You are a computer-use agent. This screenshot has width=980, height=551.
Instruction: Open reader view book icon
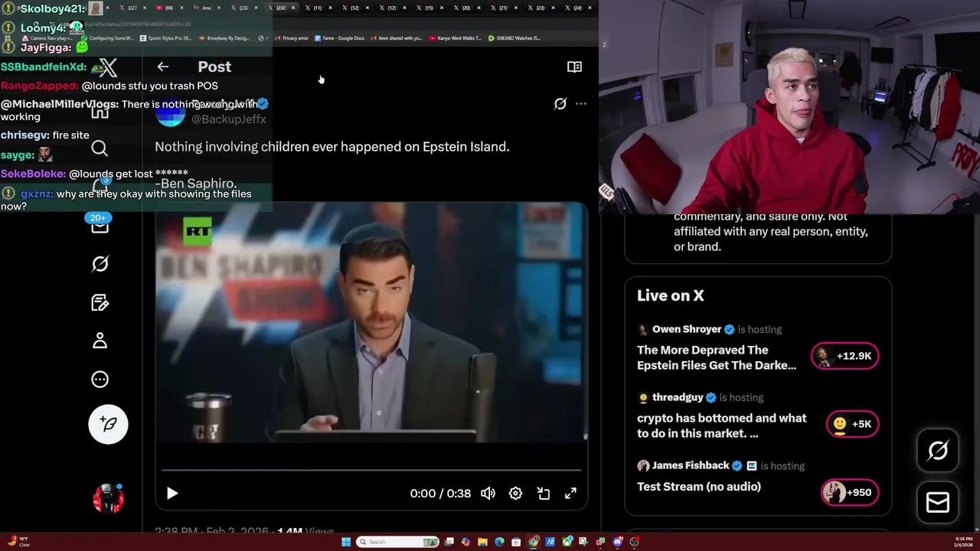(x=574, y=67)
